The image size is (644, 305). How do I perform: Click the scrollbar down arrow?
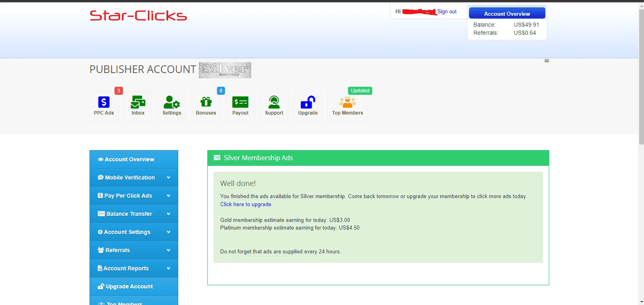point(641,302)
